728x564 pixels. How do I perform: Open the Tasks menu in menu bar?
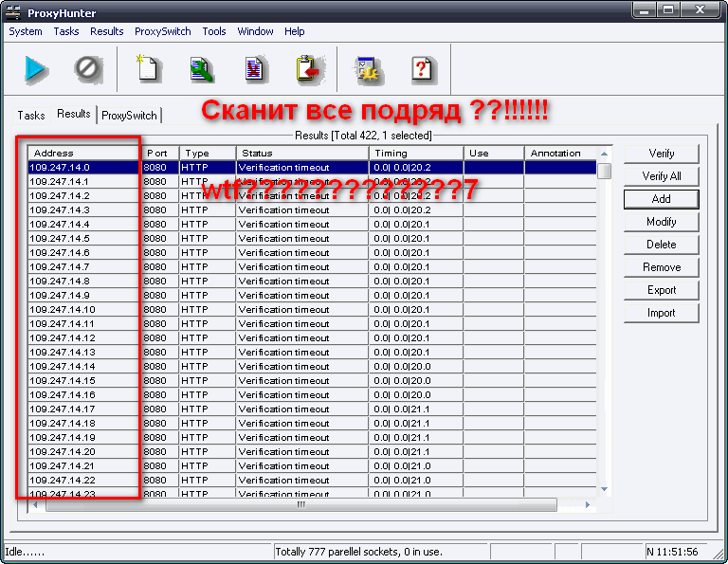[x=66, y=31]
